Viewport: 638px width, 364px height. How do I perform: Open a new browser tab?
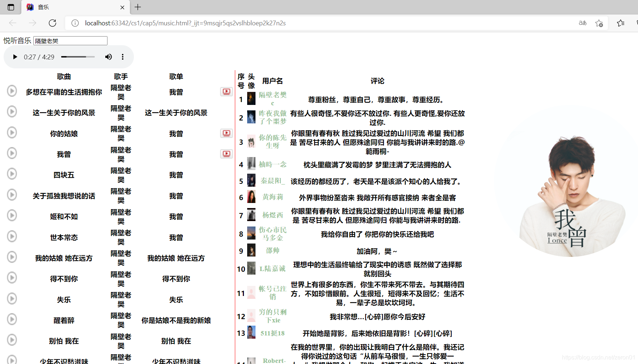(138, 7)
